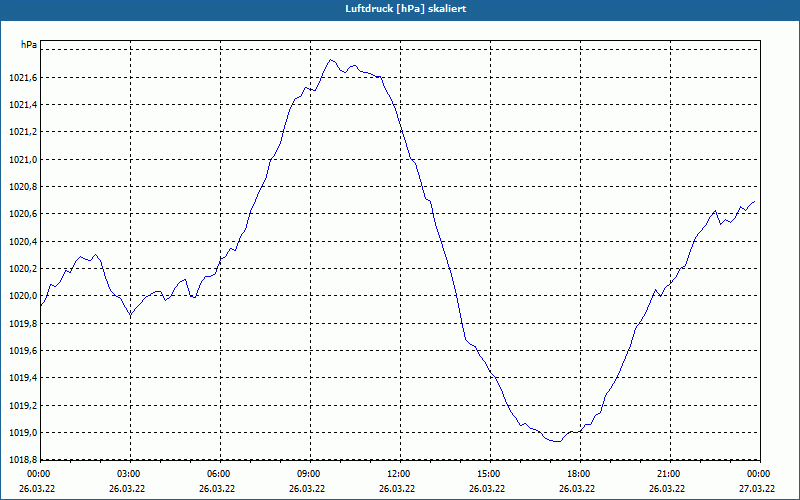The width and height of the screenshot is (800, 500).
Task: Select the 26.03.22 date below 12:00
Action: (396, 489)
